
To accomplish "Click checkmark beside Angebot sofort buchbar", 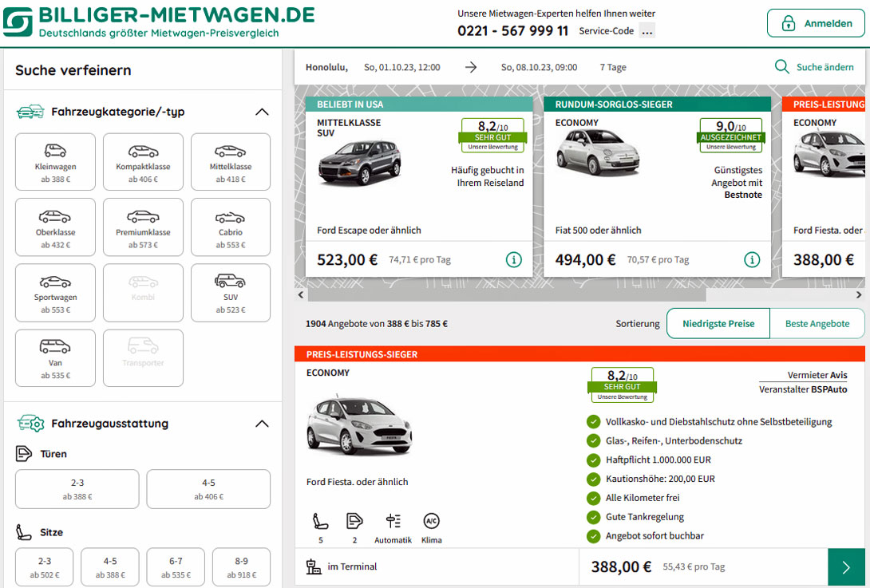I will point(593,536).
